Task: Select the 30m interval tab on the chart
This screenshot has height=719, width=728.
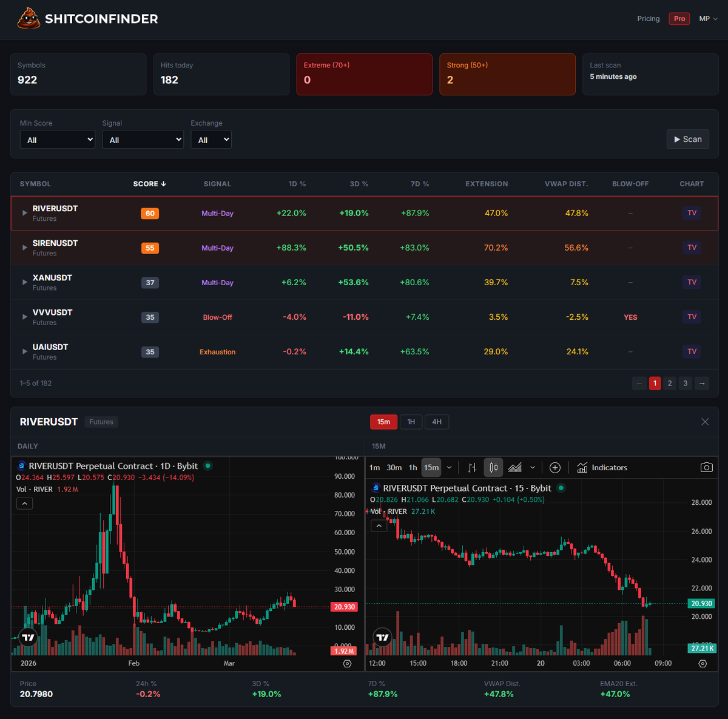Action: coord(394,467)
